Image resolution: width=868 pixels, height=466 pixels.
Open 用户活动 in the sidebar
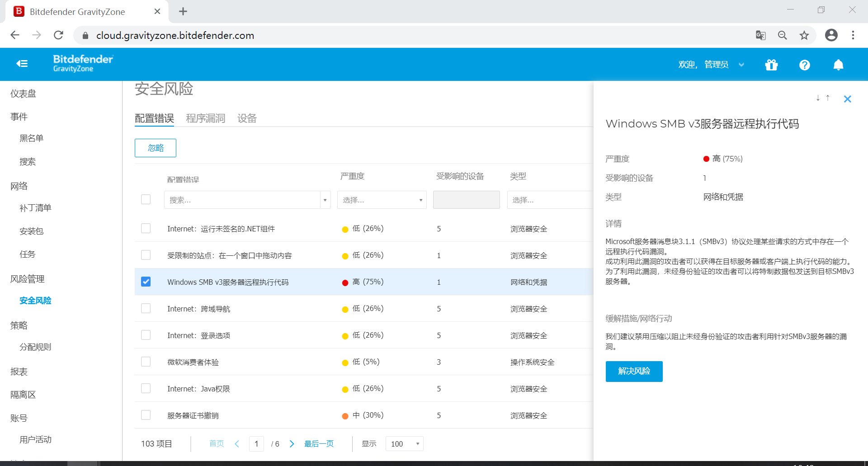coord(35,440)
